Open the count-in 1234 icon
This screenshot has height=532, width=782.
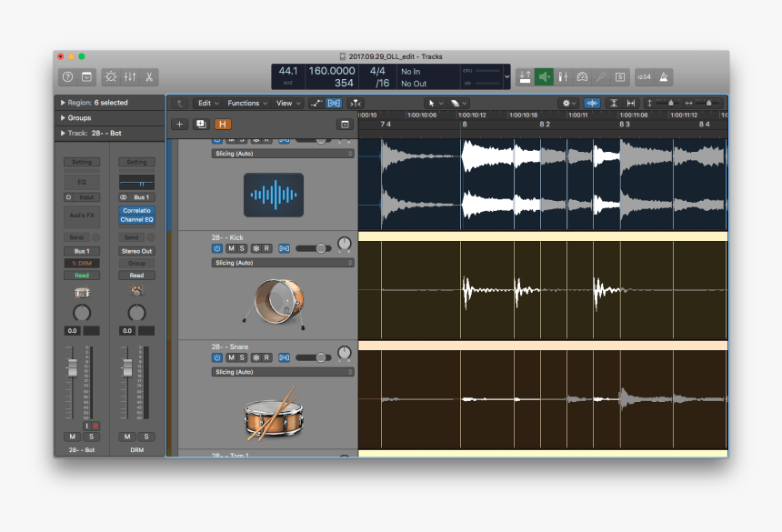tap(643, 76)
